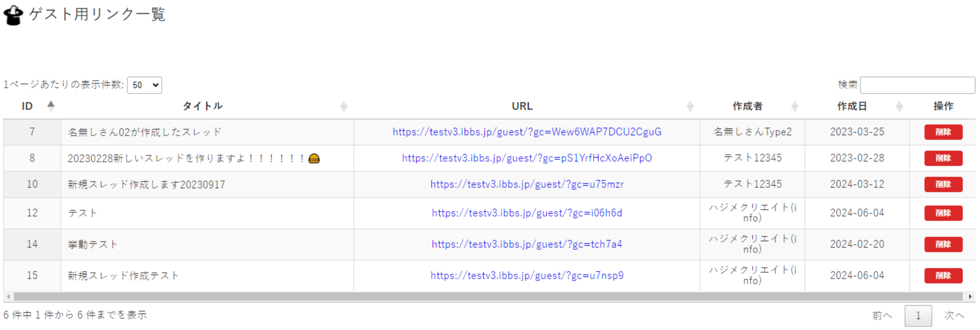The height and width of the screenshot is (330, 980).
Task: Click the 検索 search input field
Action: click(917, 85)
